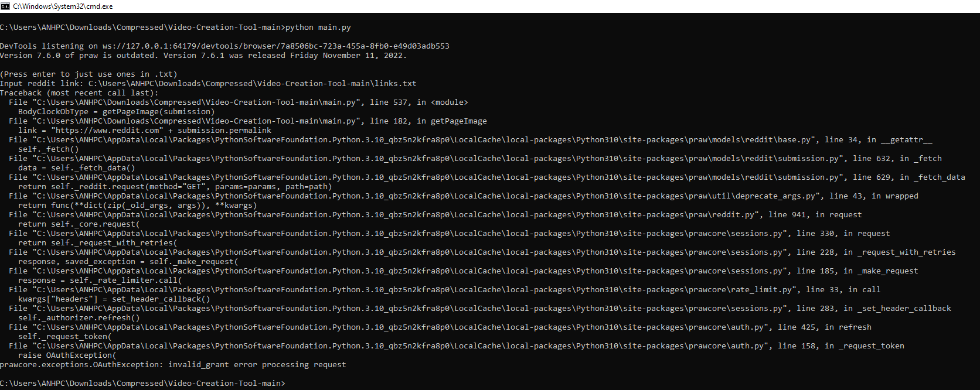Click the DevTools ws://127.0.0.1:64179 URL
980x390 pixels.
276,46
